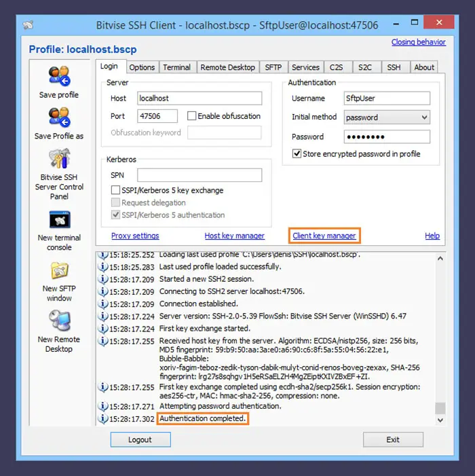Click the Host input field
The image size is (475, 476).
[199, 98]
